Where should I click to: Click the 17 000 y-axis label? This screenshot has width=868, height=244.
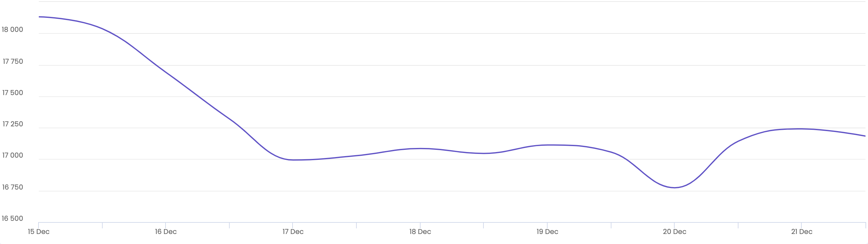[x=13, y=155]
